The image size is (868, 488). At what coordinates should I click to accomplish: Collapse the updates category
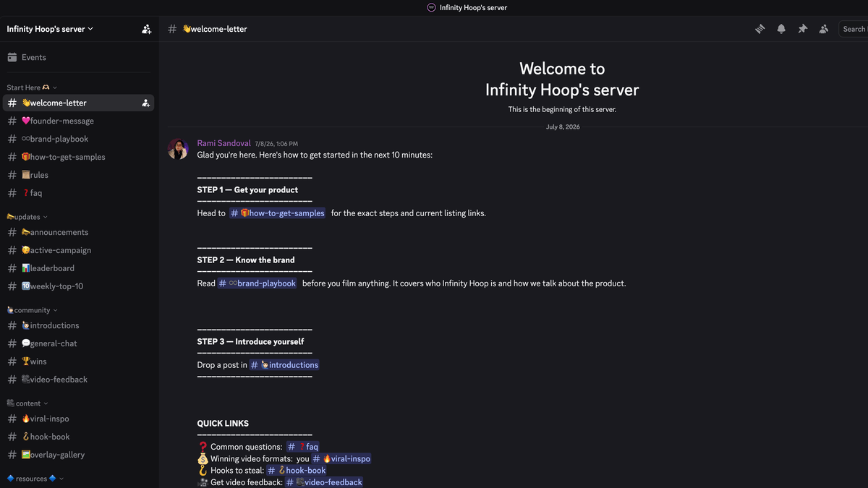point(27,217)
